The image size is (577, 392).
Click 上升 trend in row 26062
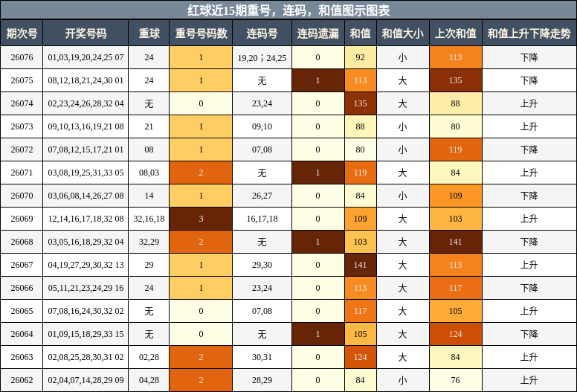529,380
